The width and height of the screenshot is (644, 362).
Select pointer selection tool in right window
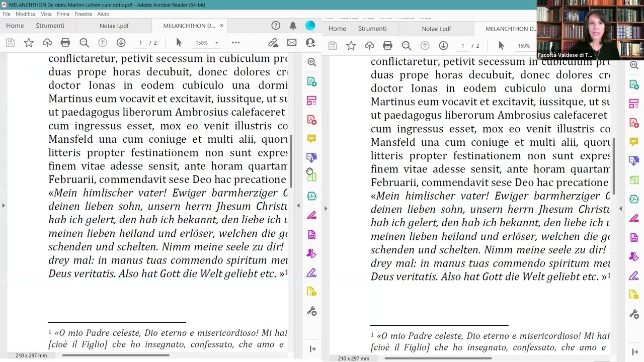click(x=501, y=46)
